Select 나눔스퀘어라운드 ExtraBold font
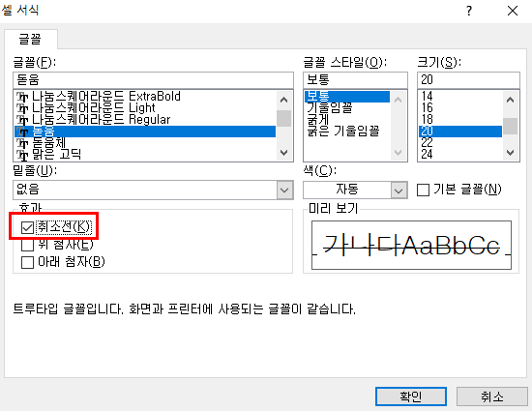The image size is (532, 411). point(145,97)
